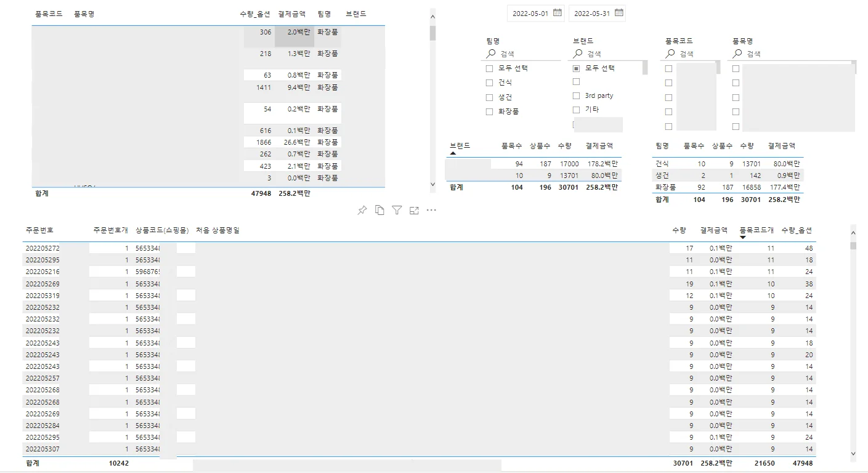Select the 생건 row in team summary table
868x473 pixels.
728,176
